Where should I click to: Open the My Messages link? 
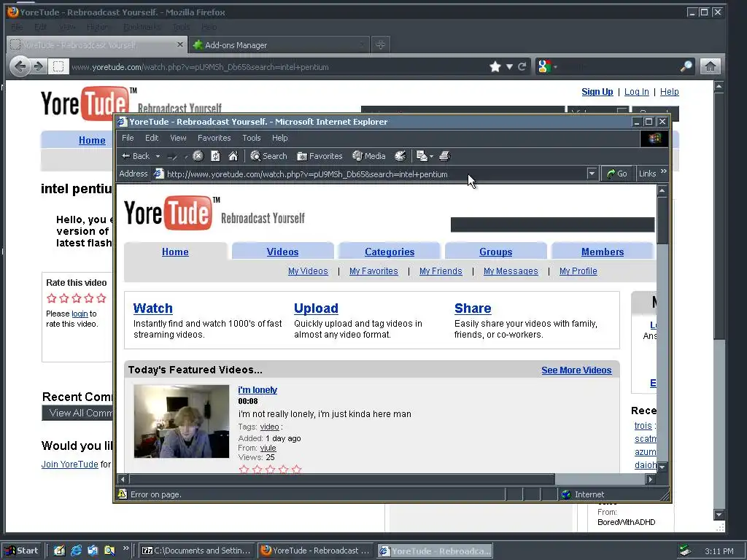(x=511, y=271)
